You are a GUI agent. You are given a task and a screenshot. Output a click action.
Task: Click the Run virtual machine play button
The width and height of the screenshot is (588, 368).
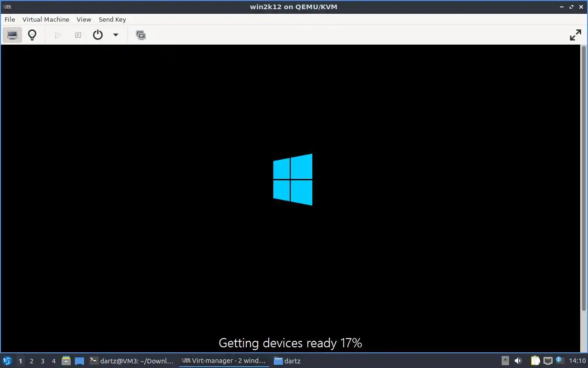(58, 35)
